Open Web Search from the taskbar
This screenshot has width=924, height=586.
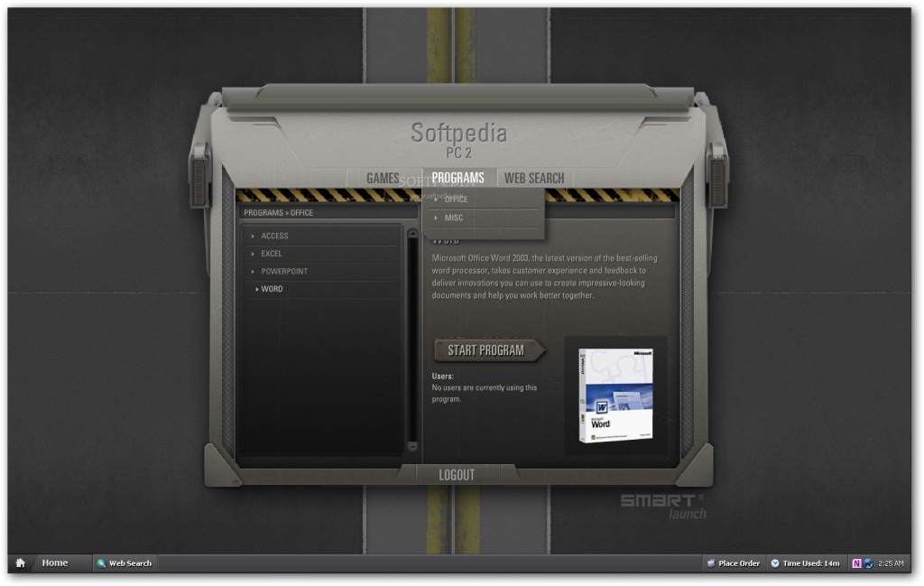coord(125,563)
